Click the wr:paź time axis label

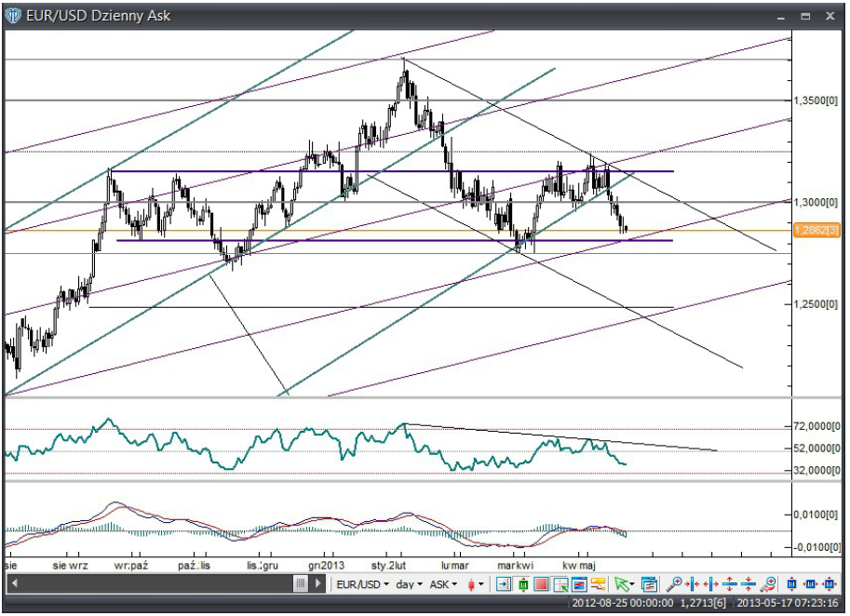pyautogui.click(x=131, y=566)
